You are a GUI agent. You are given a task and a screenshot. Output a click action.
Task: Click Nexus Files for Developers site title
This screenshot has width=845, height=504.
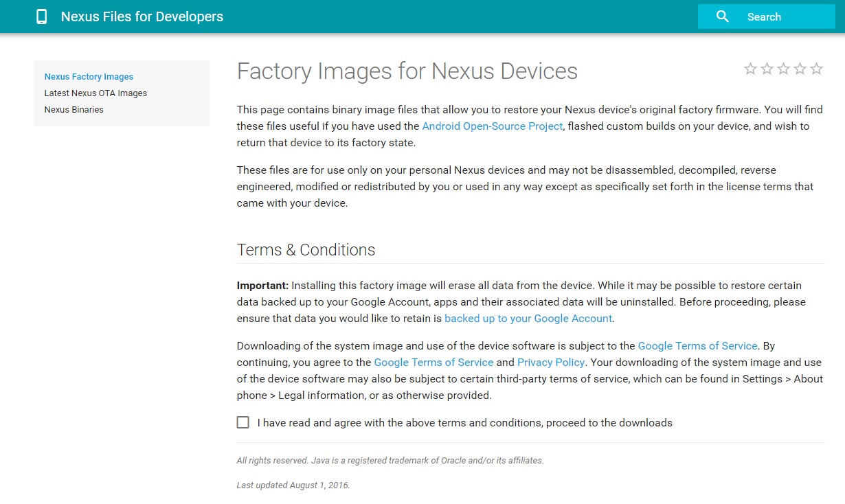point(142,16)
